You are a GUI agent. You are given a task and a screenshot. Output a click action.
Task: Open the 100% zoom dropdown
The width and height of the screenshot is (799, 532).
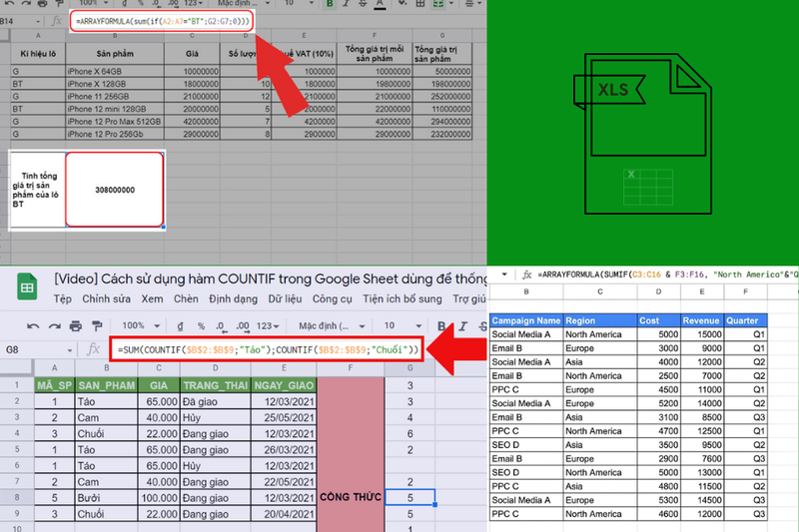[x=141, y=325]
